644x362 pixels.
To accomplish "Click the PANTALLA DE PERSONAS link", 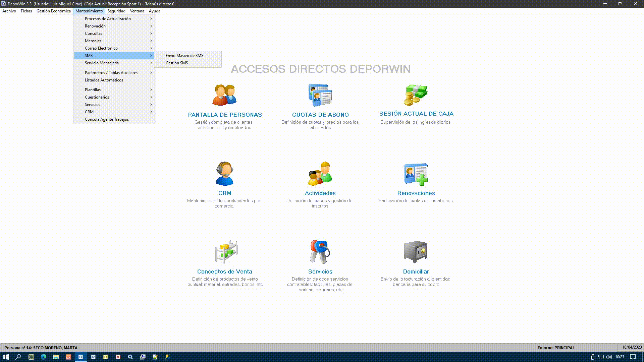I will tap(225, 115).
